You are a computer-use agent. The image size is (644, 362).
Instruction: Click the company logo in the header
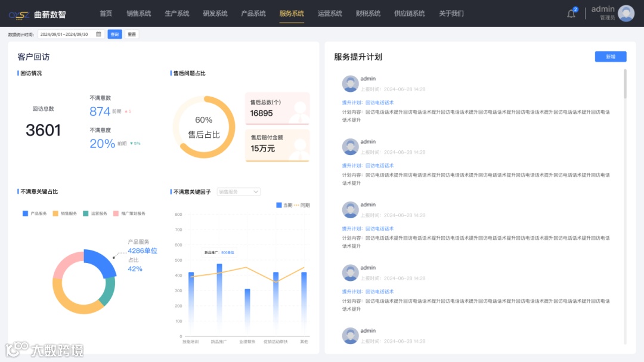click(x=38, y=15)
